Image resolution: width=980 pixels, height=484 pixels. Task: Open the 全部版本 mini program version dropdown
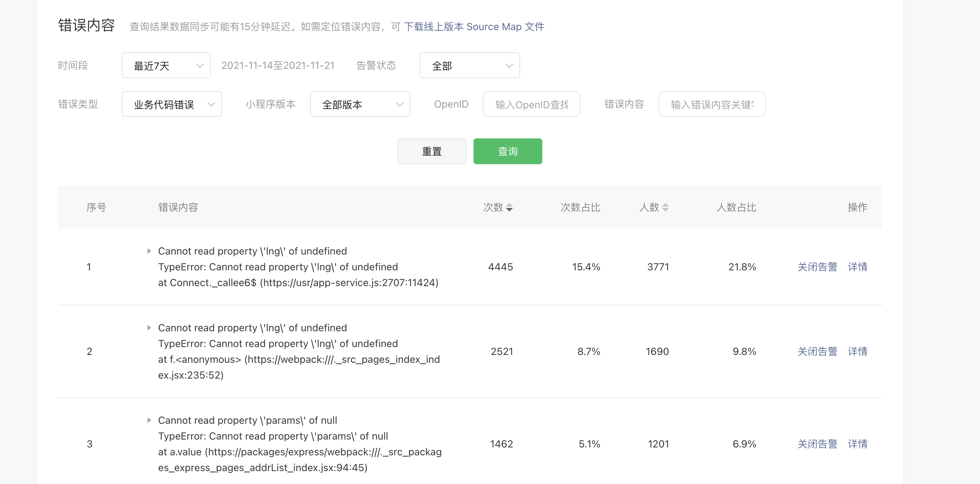360,104
